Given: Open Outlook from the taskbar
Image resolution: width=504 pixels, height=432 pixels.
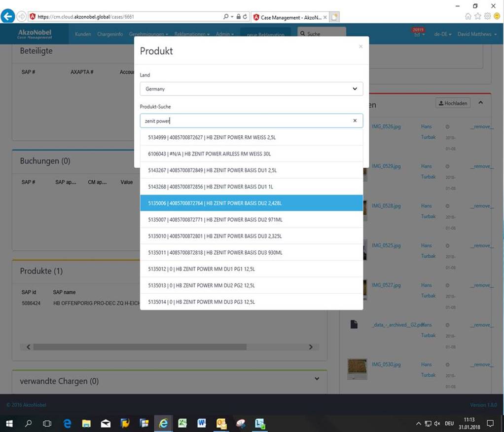Looking at the screenshot, I should (x=221, y=423).
